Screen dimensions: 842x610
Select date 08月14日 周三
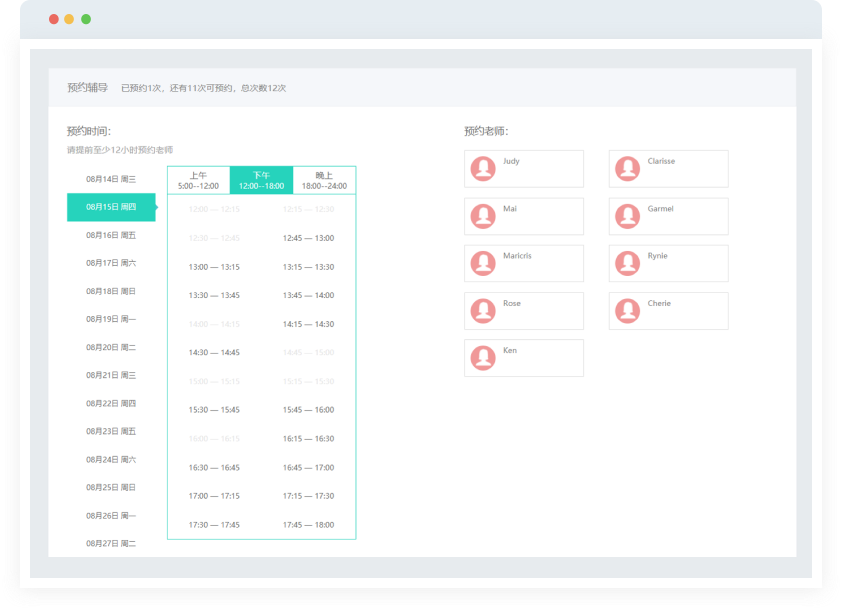click(111, 179)
